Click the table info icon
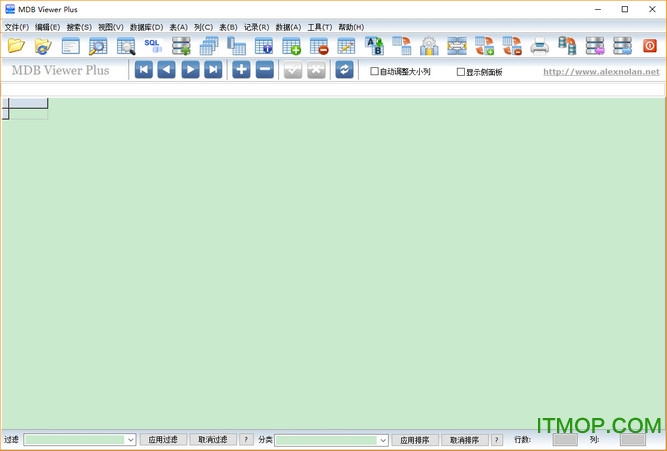This screenshot has height=451, width=667. pyautogui.click(x=264, y=46)
